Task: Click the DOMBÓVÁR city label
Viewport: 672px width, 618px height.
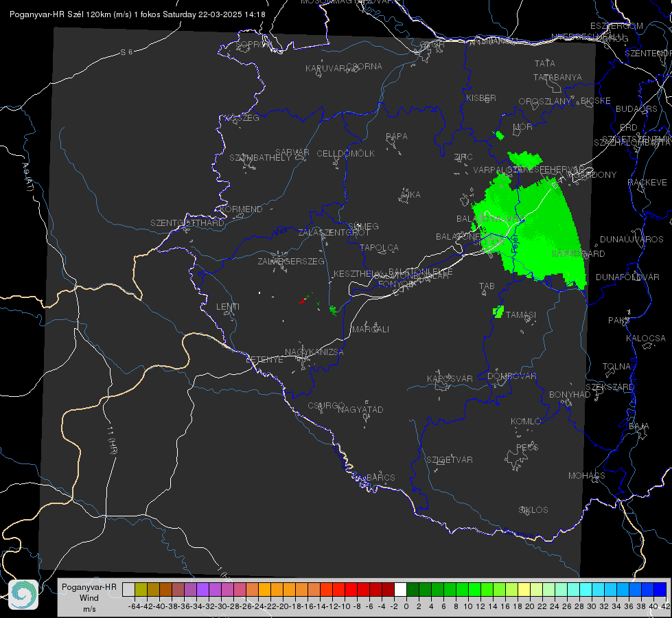Action: tap(511, 376)
